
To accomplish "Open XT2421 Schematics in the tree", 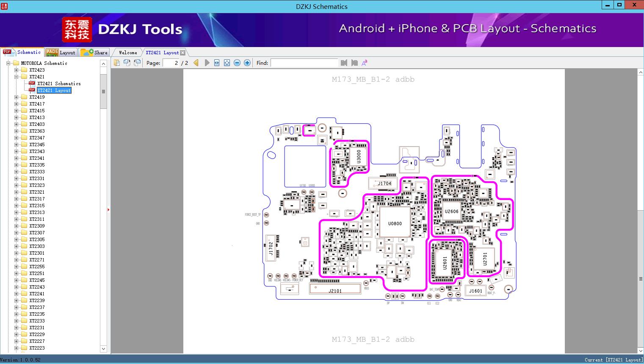I will [x=59, y=83].
